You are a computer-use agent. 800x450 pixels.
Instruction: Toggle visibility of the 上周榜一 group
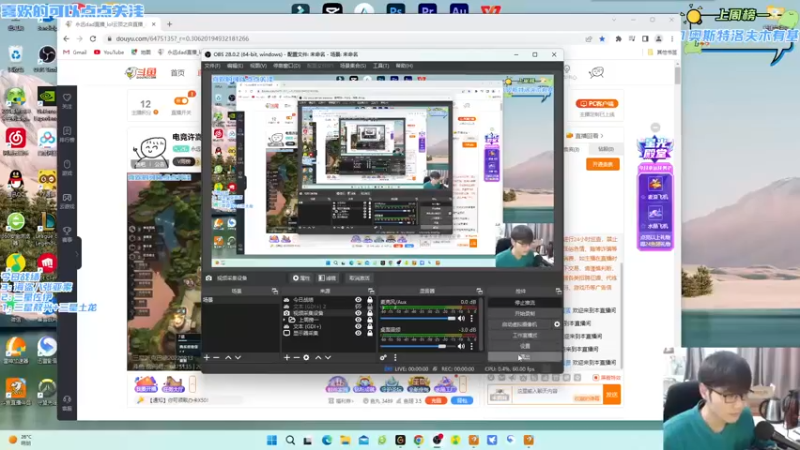click(x=358, y=320)
